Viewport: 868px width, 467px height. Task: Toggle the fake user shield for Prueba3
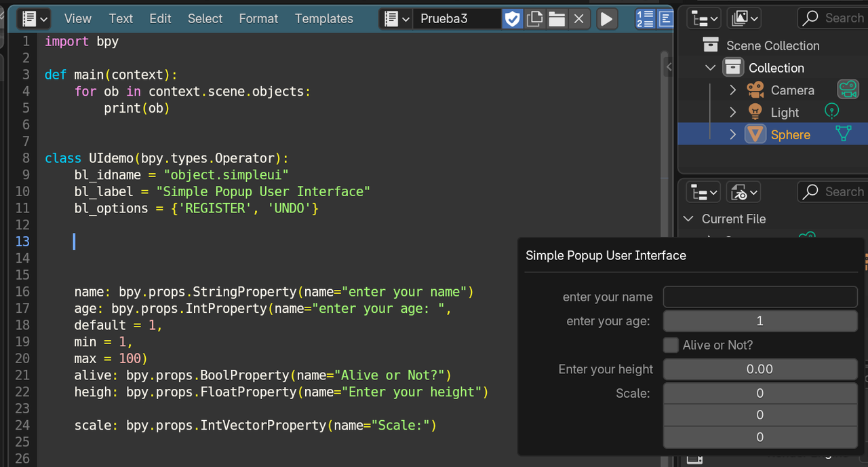click(x=513, y=19)
